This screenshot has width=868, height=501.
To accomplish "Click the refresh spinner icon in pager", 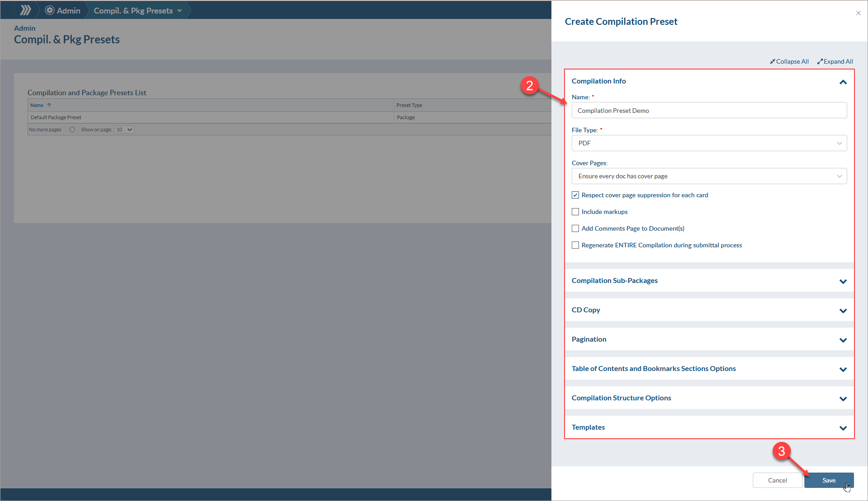I will tap(72, 130).
